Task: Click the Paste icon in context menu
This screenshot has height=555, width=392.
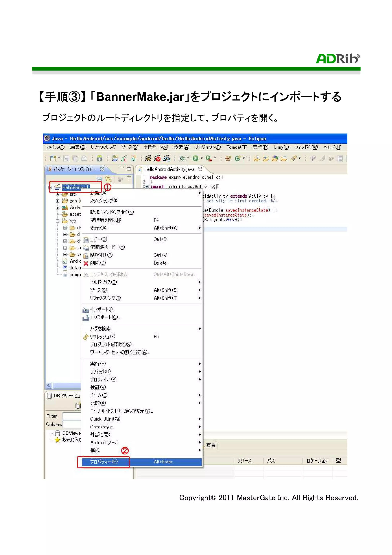Action: pos(86,255)
